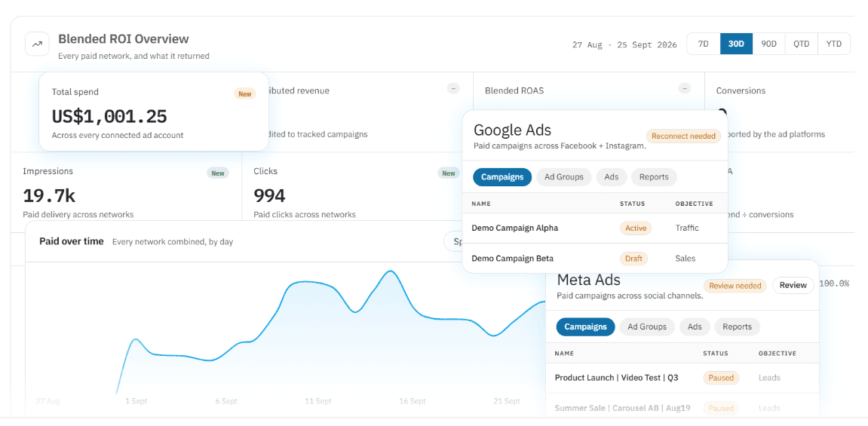
Task: Click the Paused status of Product Launch row
Action: coord(722,378)
